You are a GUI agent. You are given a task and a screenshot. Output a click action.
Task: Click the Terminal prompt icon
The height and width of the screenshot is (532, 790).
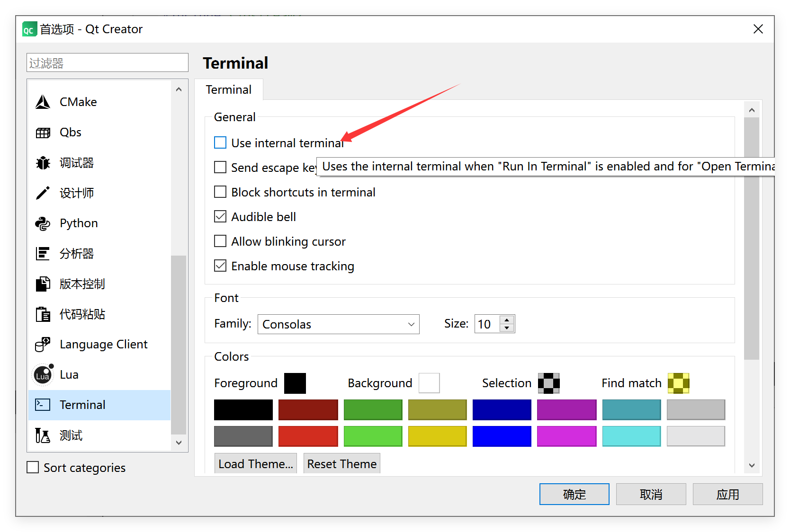click(43, 405)
